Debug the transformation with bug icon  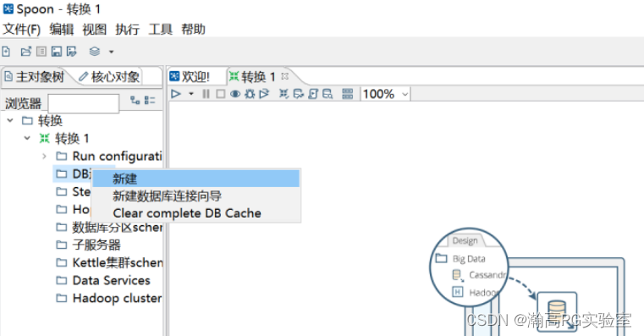(250, 94)
